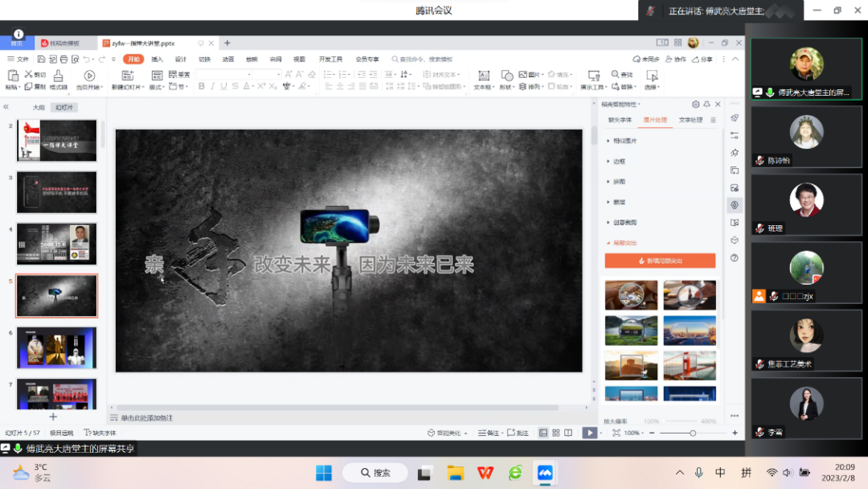Expand the 边框 (border) section
Image resolution: width=868 pixels, height=489 pixels.
619,161
